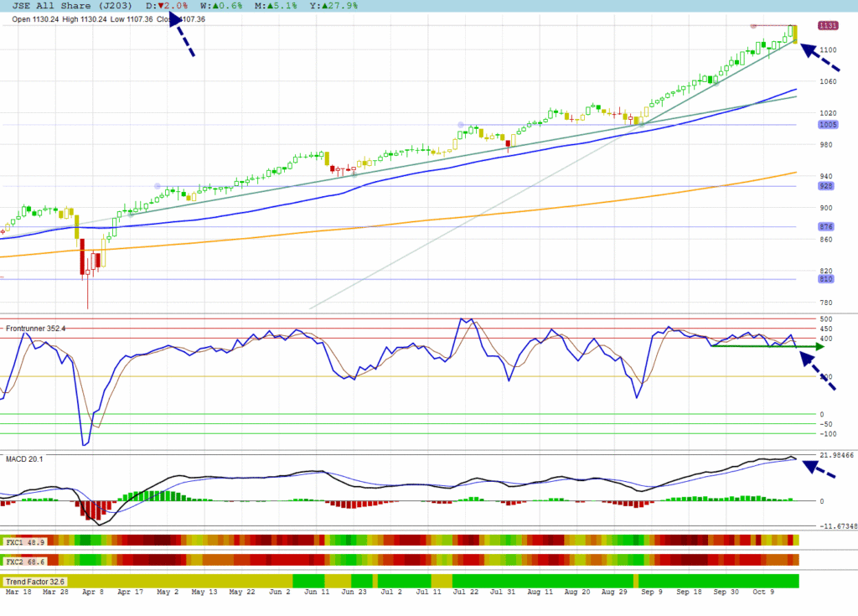Click the FXC2 68.6 heat strip label

24,560
